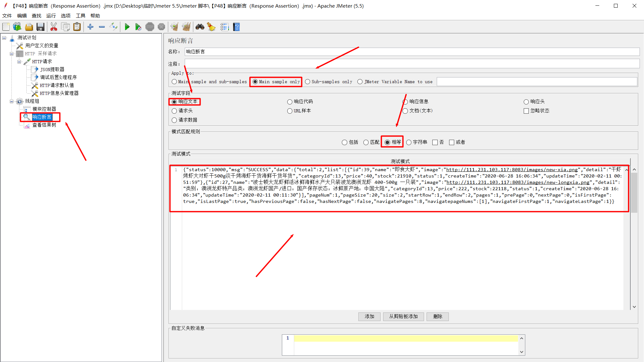
Task: Click the 从剪贴板添加 button
Action: pyautogui.click(x=403, y=317)
